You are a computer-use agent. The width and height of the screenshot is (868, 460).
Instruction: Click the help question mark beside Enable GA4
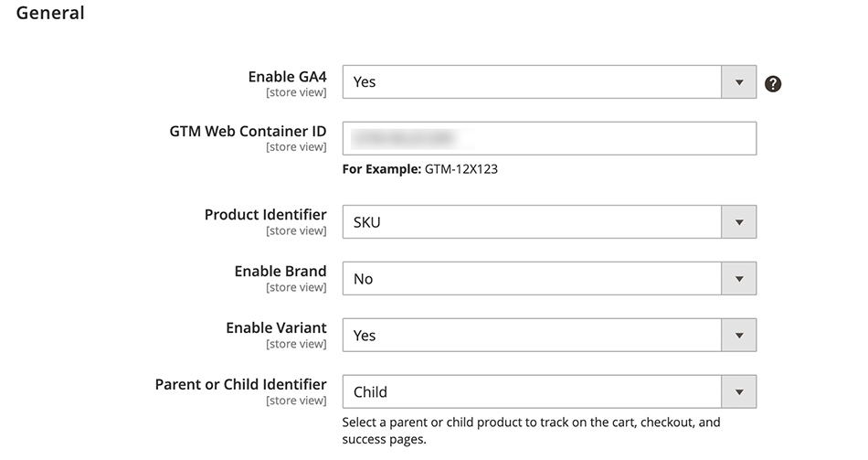coord(773,84)
